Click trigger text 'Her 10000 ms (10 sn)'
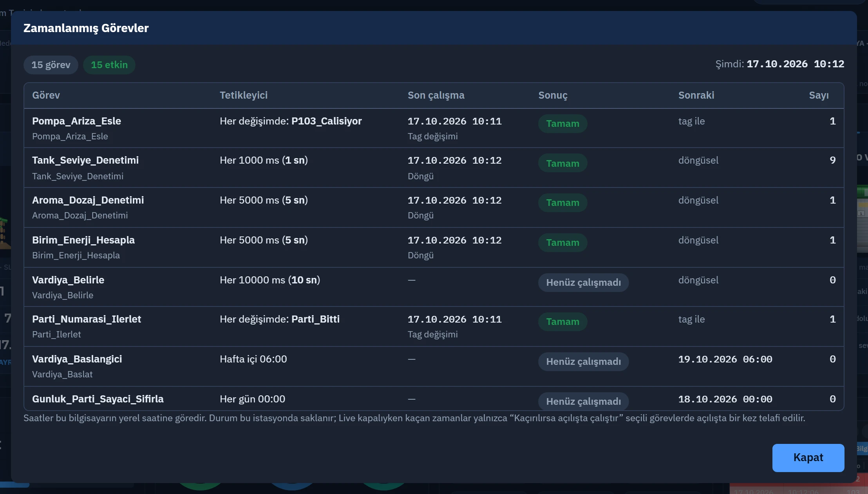 click(270, 280)
